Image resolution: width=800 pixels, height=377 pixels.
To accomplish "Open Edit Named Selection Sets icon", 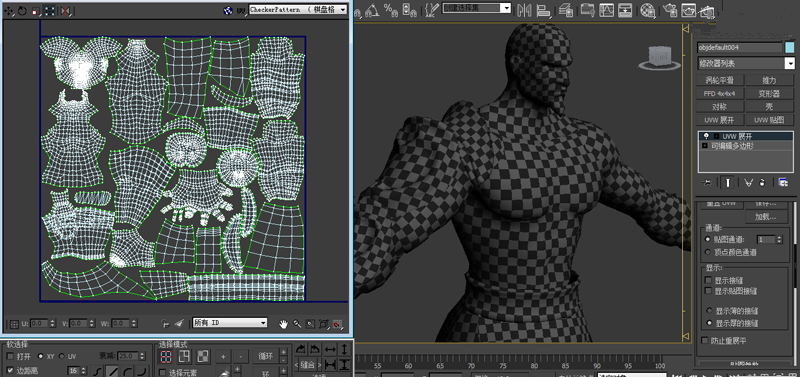I will (x=432, y=9).
